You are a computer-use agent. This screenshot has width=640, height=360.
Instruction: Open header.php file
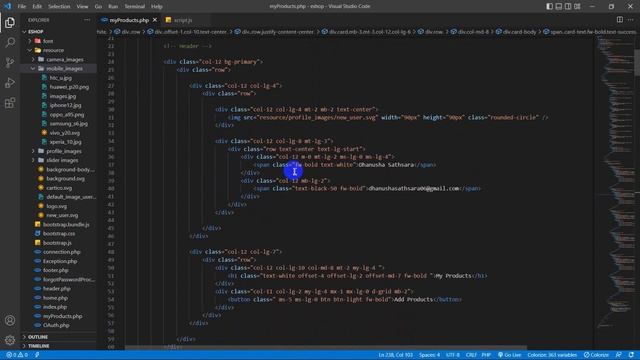[57, 289]
